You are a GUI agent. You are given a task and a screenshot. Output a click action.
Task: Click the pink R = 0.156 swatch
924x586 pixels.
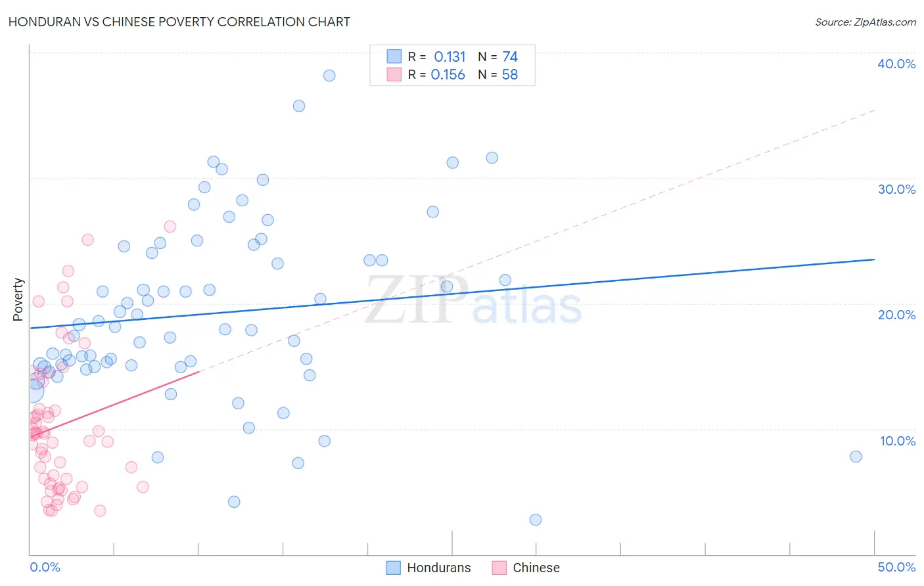click(x=394, y=74)
